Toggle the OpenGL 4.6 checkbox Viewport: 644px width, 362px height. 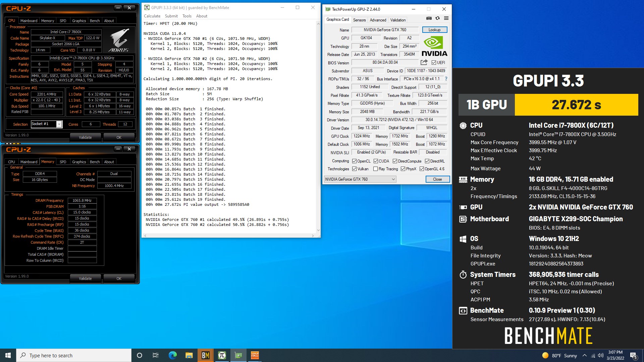422,169
